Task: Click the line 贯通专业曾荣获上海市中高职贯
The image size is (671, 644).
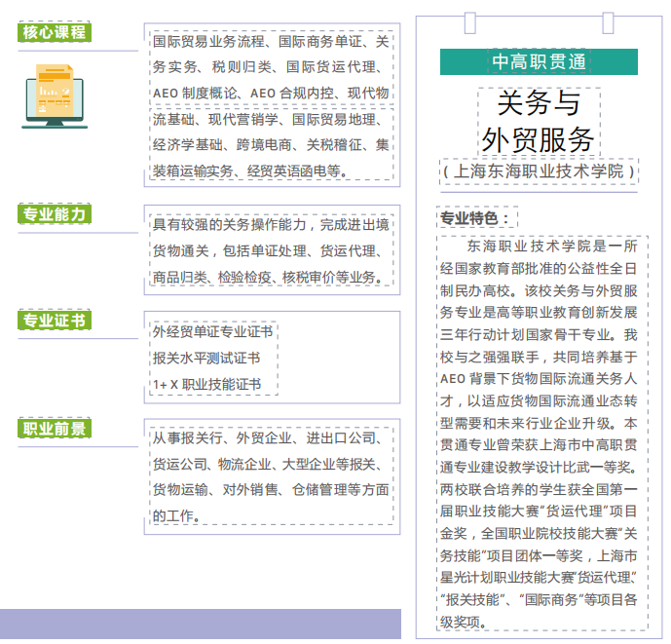Action: tap(539, 445)
